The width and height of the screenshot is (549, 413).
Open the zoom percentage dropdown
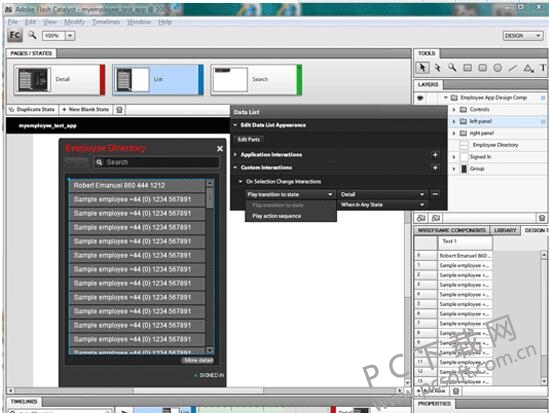pyautogui.click(x=70, y=36)
